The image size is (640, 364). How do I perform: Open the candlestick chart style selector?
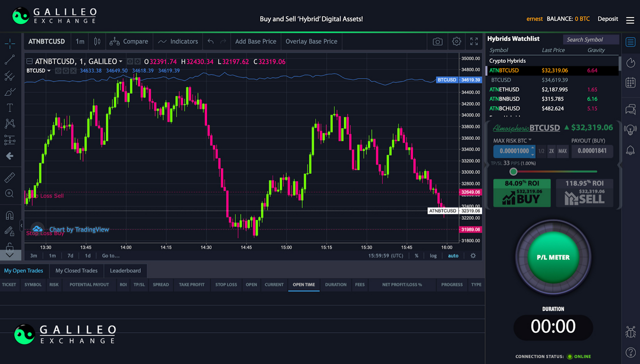click(x=97, y=41)
